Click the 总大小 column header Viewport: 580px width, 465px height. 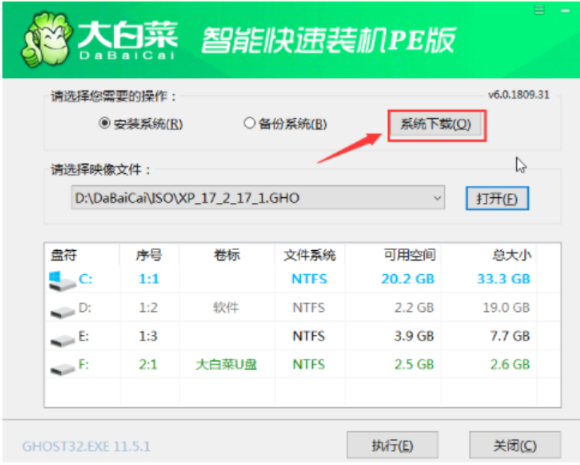[x=512, y=255]
